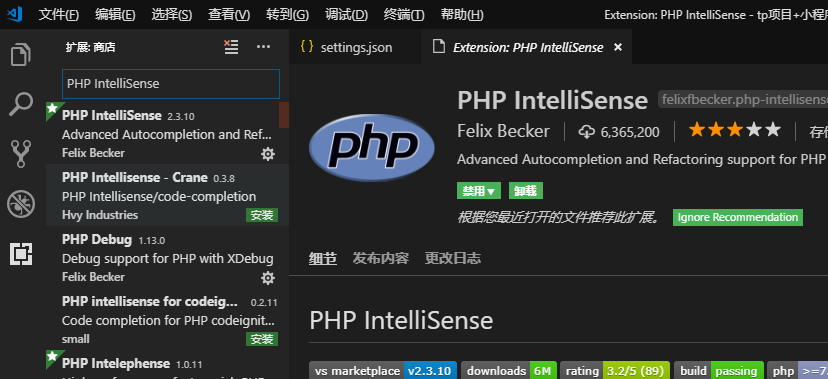
Task: Clear extensions search results icon
Action: (231, 47)
